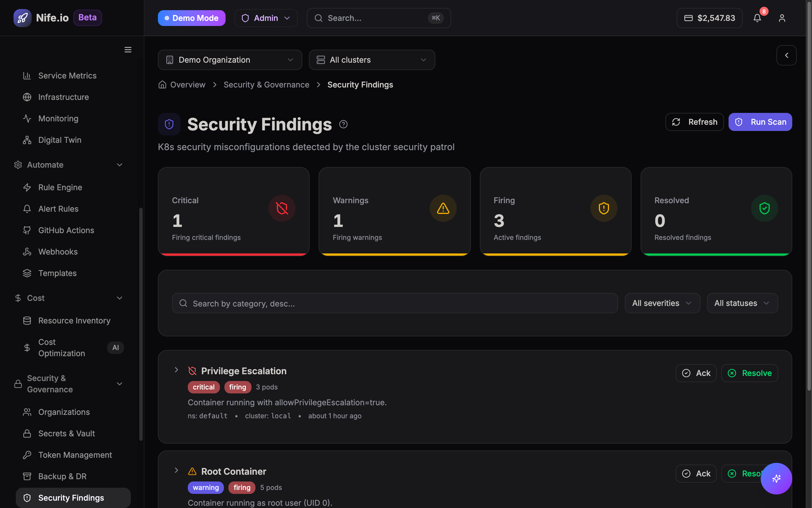
Task: Open the All clusters dropdown
Action: coord(372,60)
